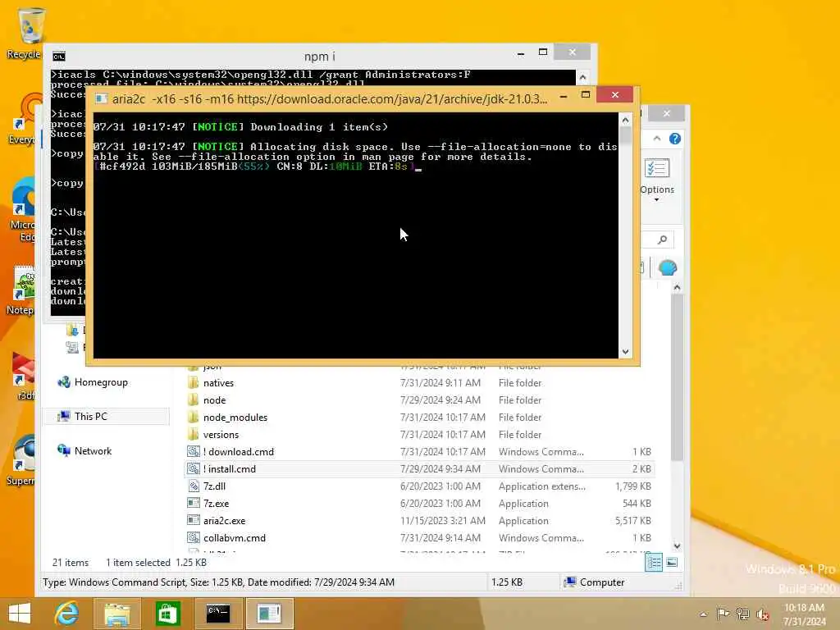
Task: Click Computer zone in status bar
Action: (595, 582)
